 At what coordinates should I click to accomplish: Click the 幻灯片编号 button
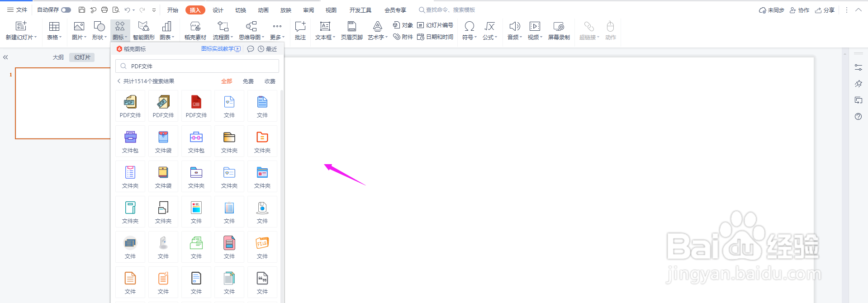[435, 25]
